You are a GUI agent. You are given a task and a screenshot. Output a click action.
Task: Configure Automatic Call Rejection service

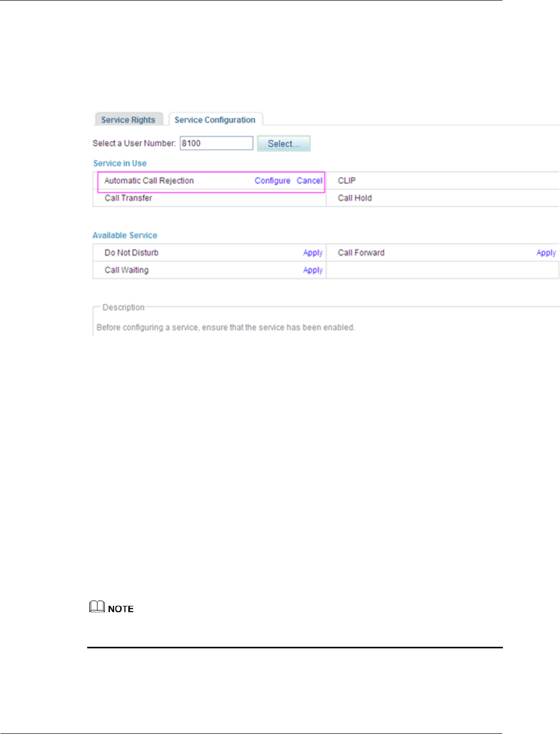272,181
